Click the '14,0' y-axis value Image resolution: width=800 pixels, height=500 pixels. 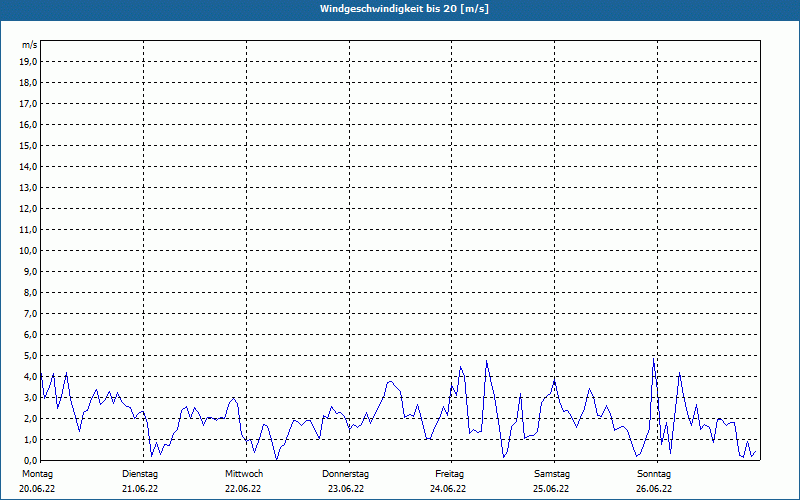29,166
